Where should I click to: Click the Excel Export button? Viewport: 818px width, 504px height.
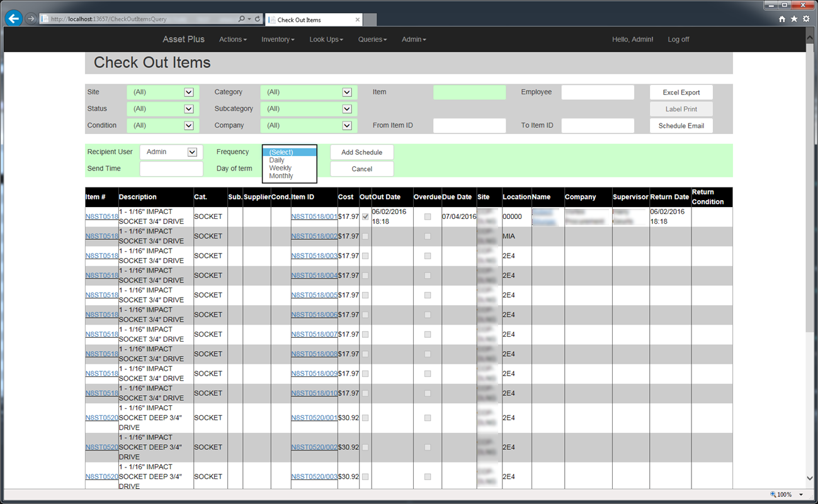[x=681, y=92]
